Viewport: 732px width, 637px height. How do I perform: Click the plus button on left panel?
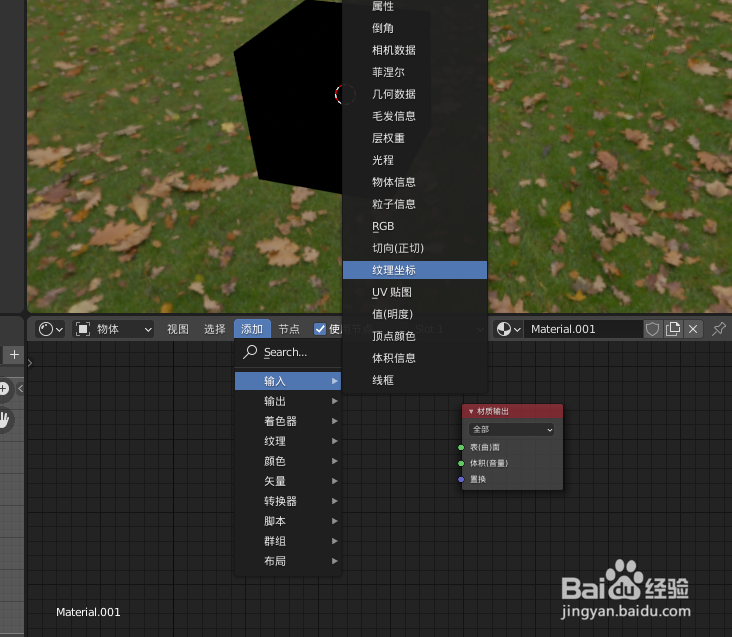14,355
